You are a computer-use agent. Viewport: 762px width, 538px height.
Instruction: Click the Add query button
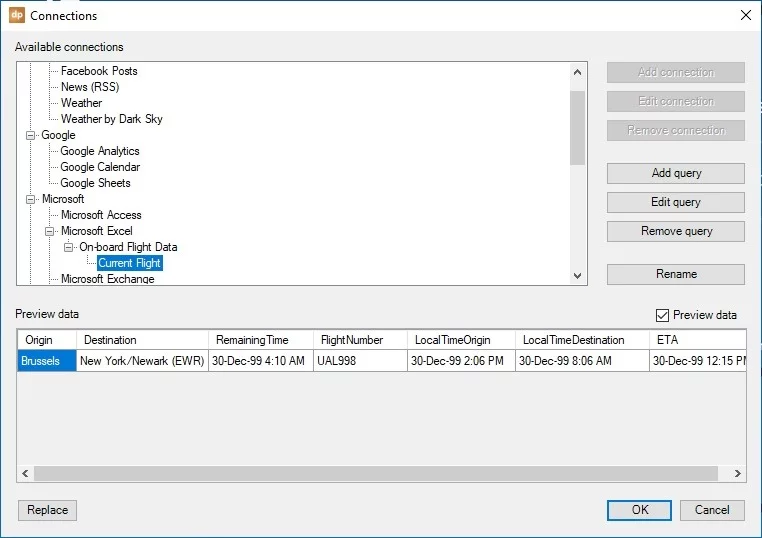[x=675, y=173]
